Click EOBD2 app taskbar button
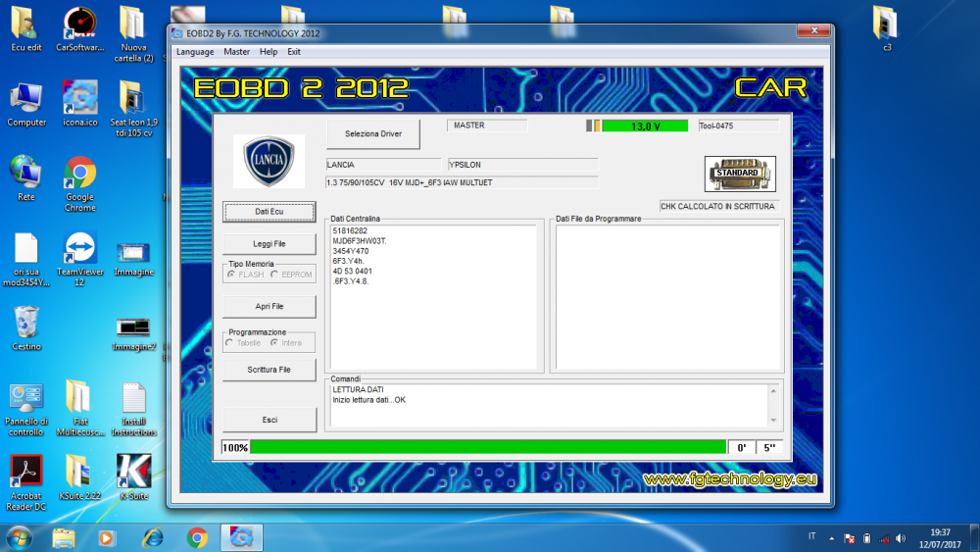 [241, 537]
